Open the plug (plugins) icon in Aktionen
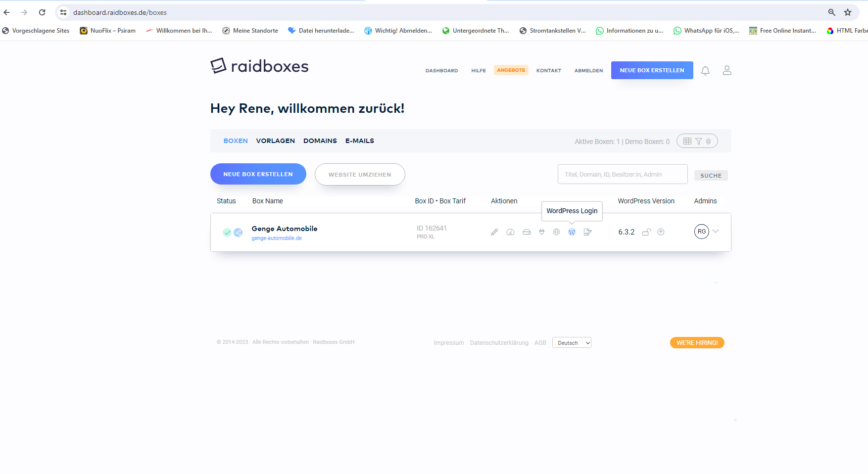Viewport: 868px width, 474px height. click(x=542, y=232)
